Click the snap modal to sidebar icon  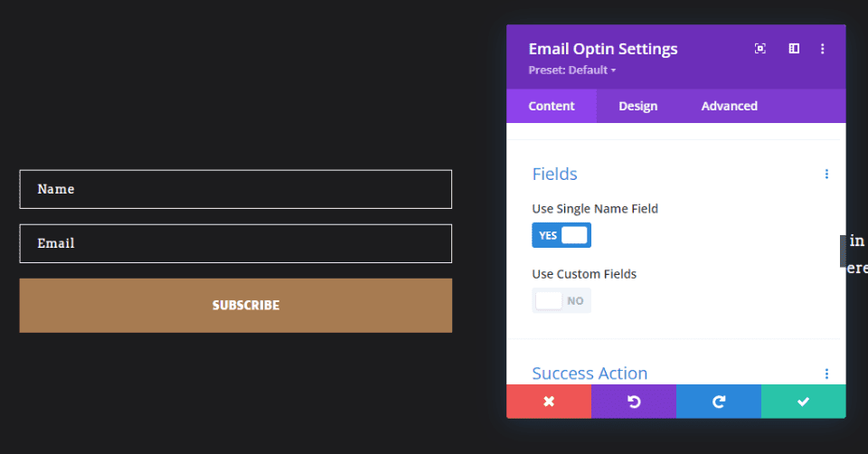794,49
